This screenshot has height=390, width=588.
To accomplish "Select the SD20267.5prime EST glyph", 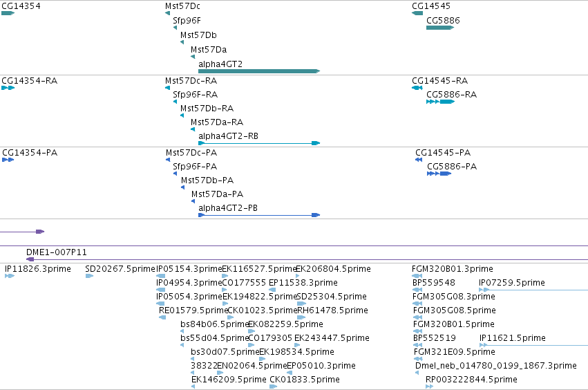I will (x=89, y=276).
